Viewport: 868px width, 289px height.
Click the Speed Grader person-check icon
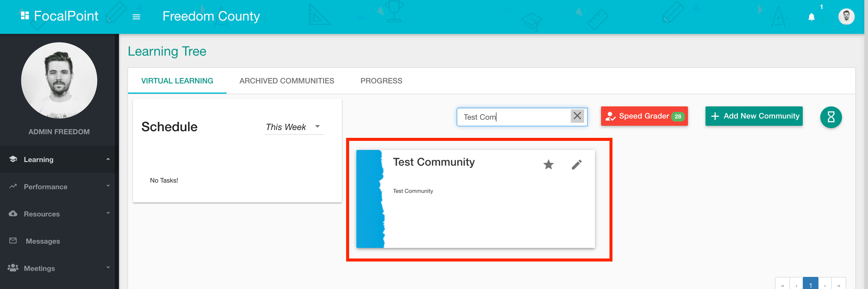point(610,116)
